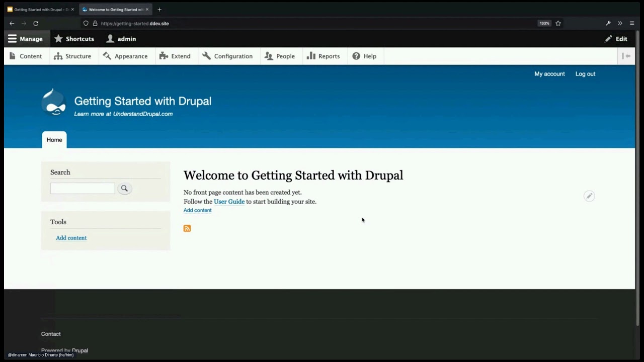Viewport: 644px width, 362px height.
Task: Click the padlock site security icon
Action: pyautogui.click(x=95, y=23)
